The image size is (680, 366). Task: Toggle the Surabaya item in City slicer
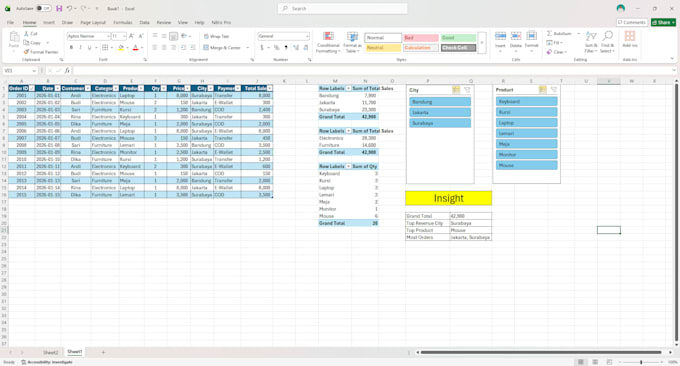coord(440,123)
